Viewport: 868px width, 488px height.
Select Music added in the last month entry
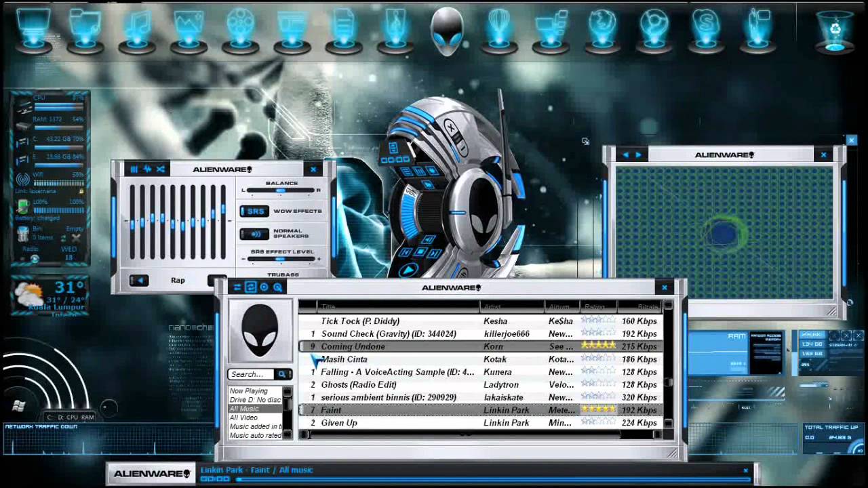[x=256, y=426]
